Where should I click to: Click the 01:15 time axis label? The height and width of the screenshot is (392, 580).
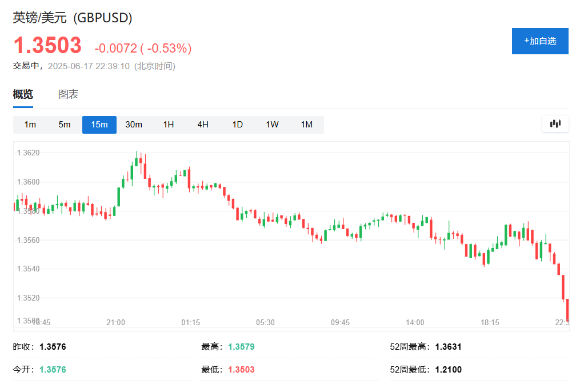pos(190,322)
